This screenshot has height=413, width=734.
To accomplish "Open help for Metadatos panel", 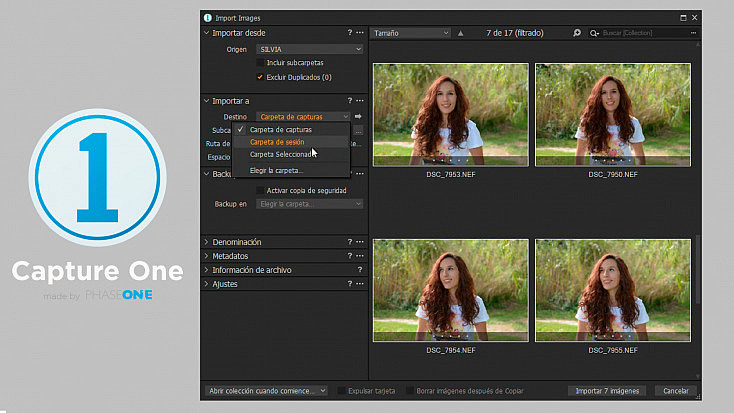I will click(349, 256).
